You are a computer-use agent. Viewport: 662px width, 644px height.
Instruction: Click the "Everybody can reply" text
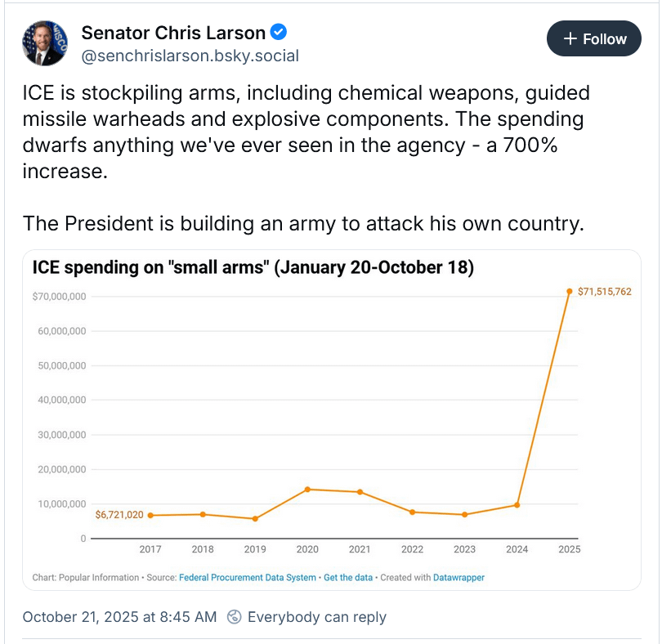point(317,617)
